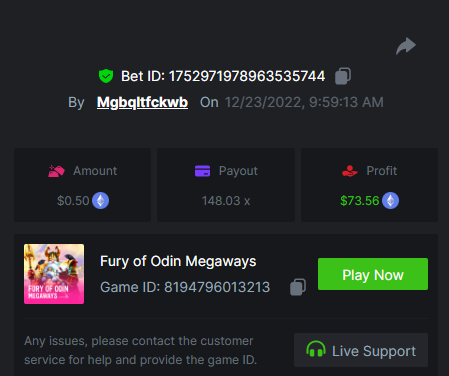This screenshot has height=376, width=449.
Task: Click the Ethereum icon beside $73.56 profit
Action: [390, 201]
